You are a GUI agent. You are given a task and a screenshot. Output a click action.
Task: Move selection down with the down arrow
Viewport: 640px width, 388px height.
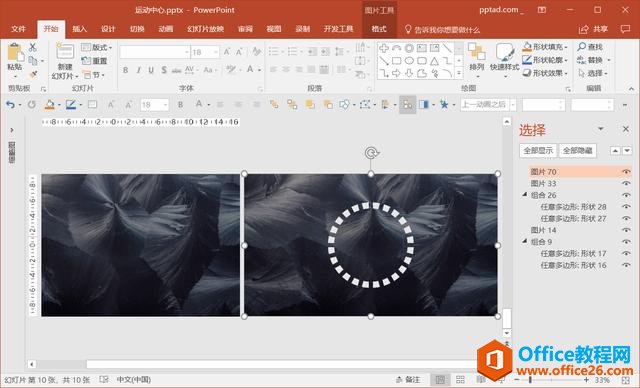(x=627, y=151)
